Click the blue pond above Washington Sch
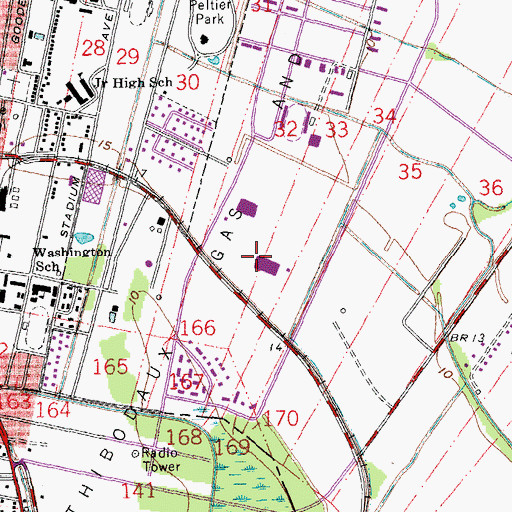The image size is (512, 512). click(x=84, y=238)
